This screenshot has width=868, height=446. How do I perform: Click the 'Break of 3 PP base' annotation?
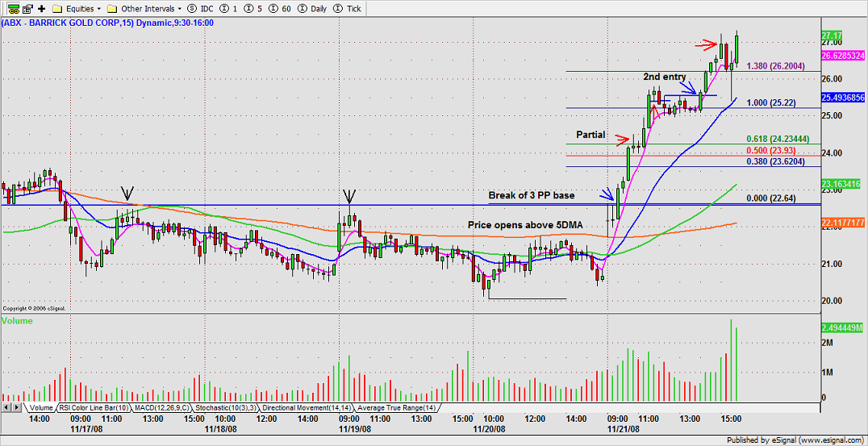coord(532,195)
